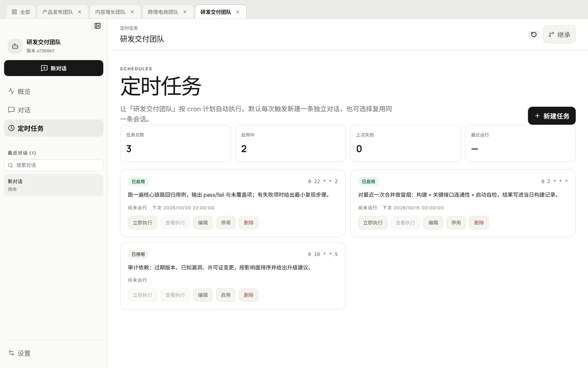This screenshot has height=368, width=588.
Task: Collapse the sidebar panel icon
Action: tap(98, 26)
